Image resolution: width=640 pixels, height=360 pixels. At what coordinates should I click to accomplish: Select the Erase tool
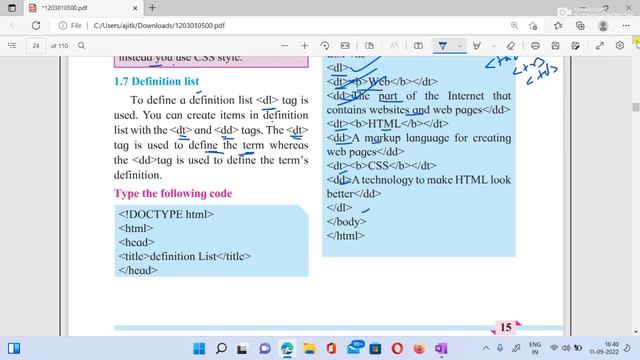point(511,46)
